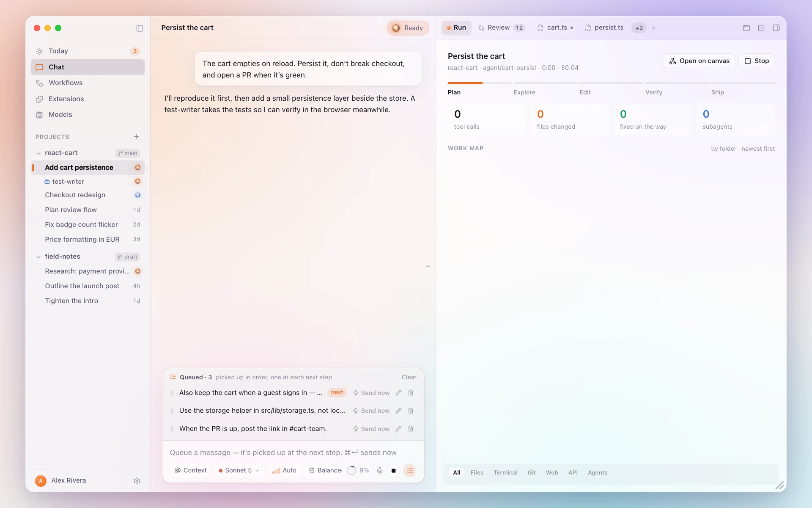Click Open on canvas button
This screenshot has height=508, width=812.
(699, 61)
